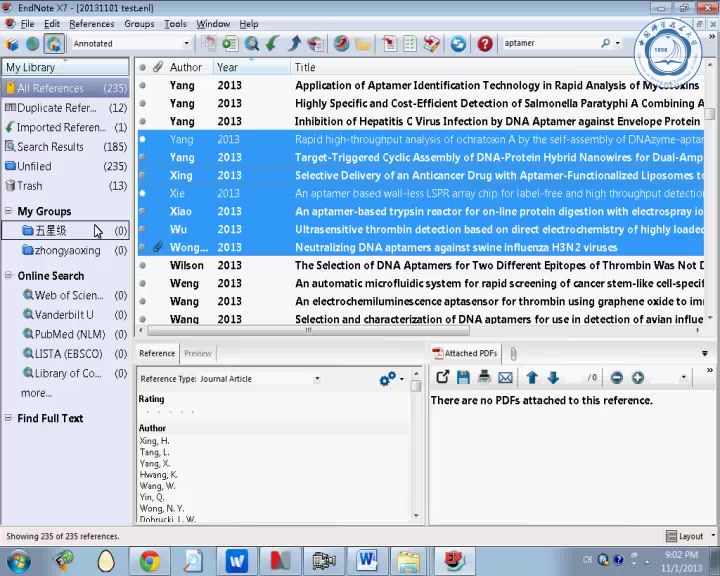Go to previous PDF page arrow
The image size is (720, 576).
[x=532, y=377]
